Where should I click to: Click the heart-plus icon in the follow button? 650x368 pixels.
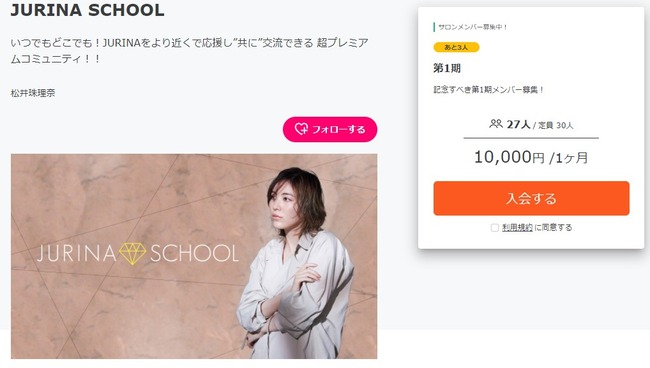tap(301, 129)
